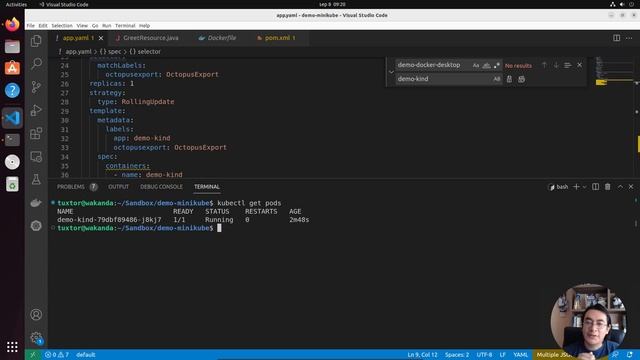Click YAML language mode in status bar
This screenshot has height=360, width=640.
(520, 355)
